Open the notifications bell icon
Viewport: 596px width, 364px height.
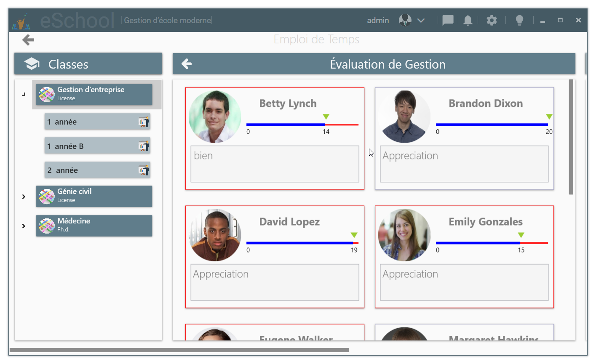(468, 20)
